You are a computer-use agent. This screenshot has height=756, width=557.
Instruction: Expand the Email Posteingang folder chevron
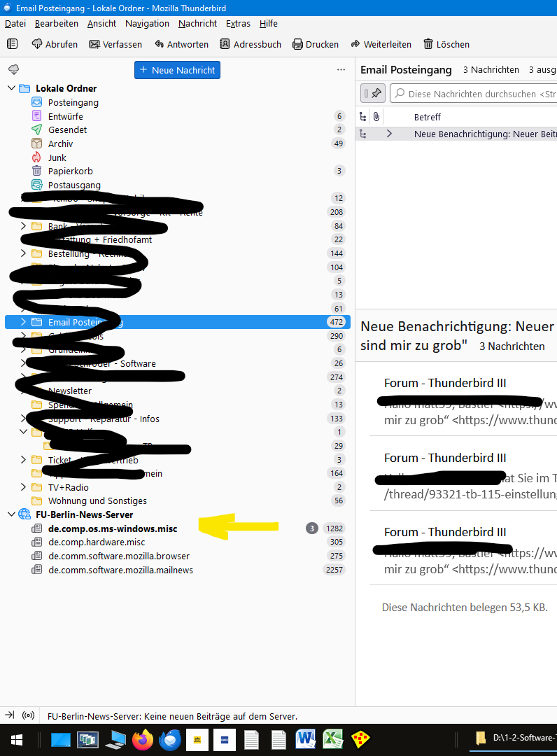click(x=23, y=322)
